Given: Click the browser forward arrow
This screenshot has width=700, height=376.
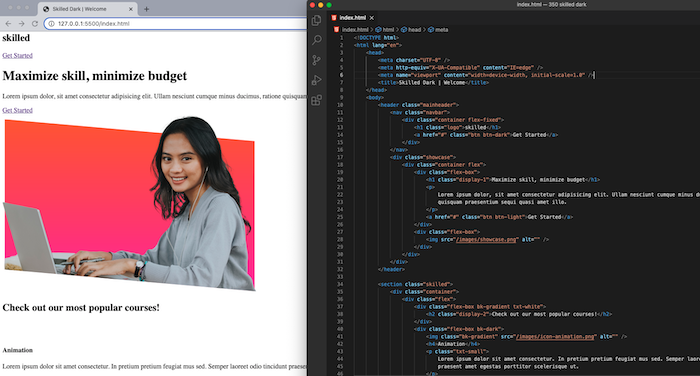Looking at the screenshot, I should coord(21,23).
